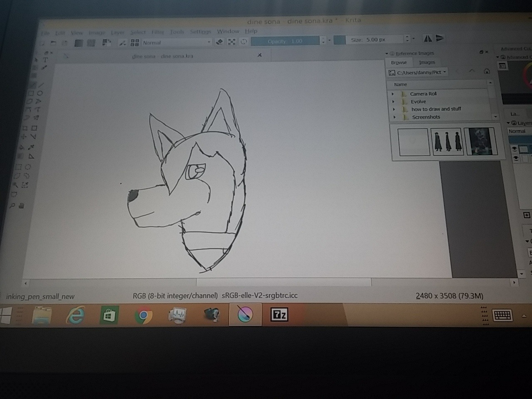Screen dimensions: 532x399
Task: Hide the second layer using eye icon
Action: pyautogui.click(x=515, y=158)
